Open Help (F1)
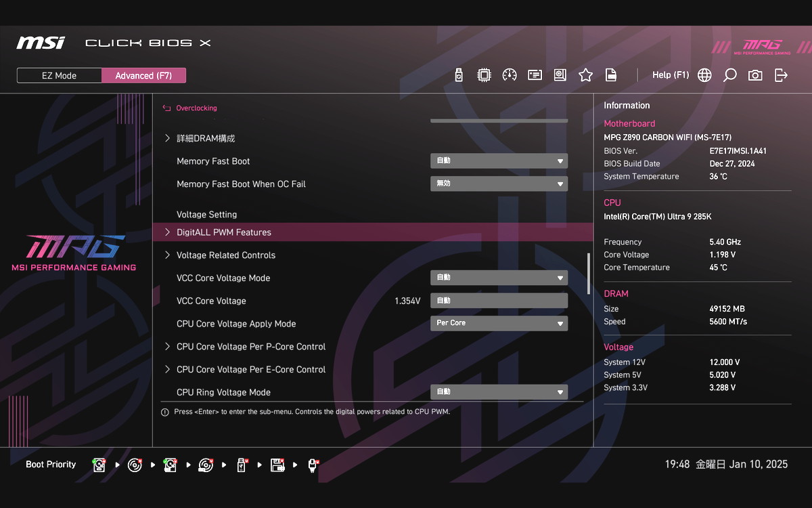 click(671, 75)
